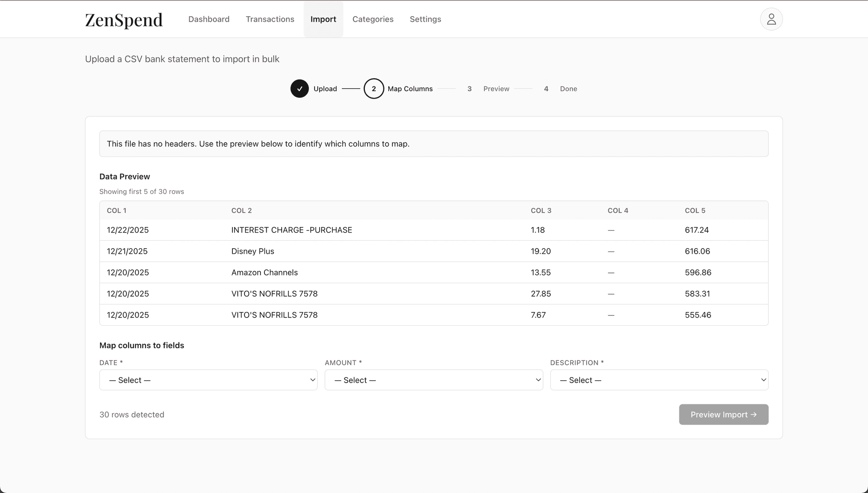
Task: Click the COL 3 table header
Action: (x=541, y=210)
